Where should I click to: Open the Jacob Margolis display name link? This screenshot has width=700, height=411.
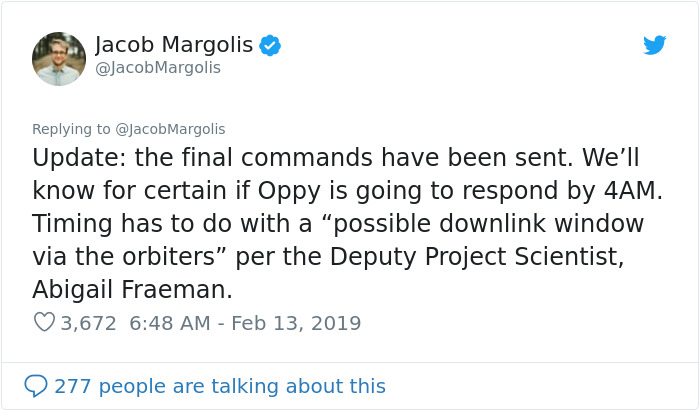pyautogui.click(x=174, y=45)
